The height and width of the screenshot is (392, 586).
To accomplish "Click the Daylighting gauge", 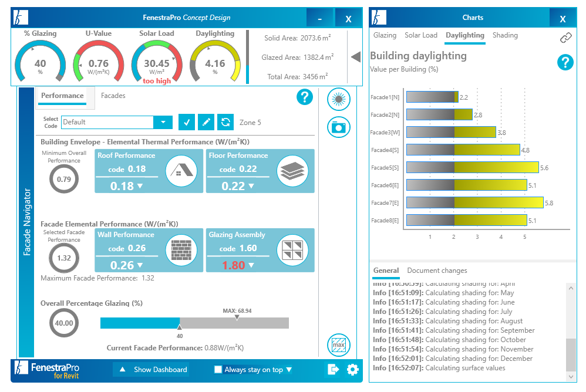I will click(x=215, y=60).
